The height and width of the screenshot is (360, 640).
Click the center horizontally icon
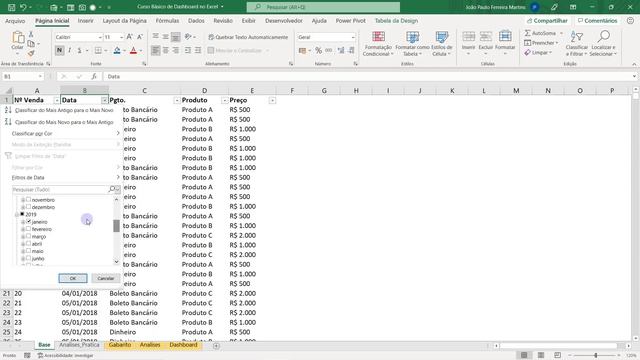click(x=165, y=50)
